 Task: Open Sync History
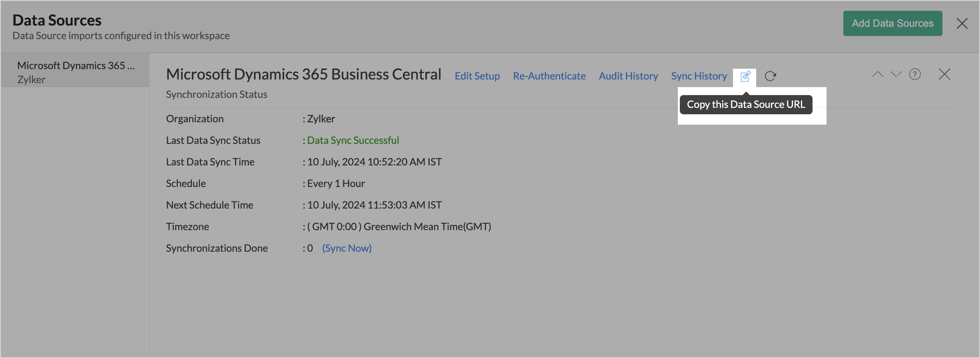[x=699, y=76]
